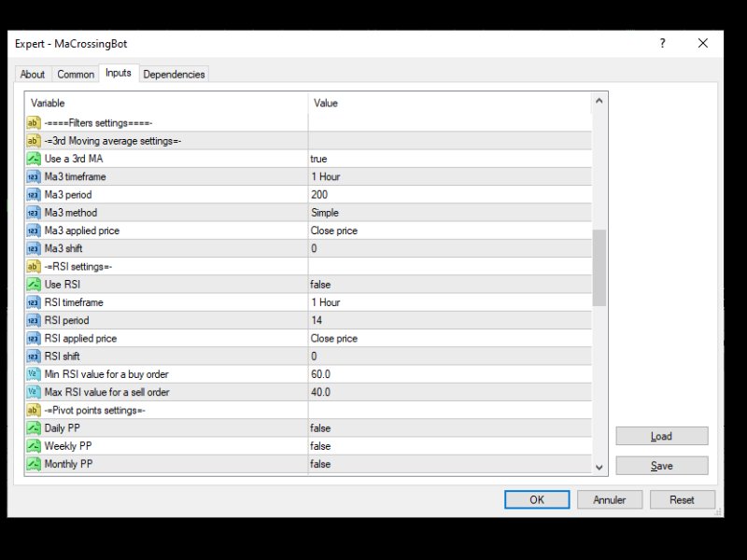Viewport: 747px width, 560px height.
Task: Click the integer icon beside RSI shift
Action: tap(34, 357)
